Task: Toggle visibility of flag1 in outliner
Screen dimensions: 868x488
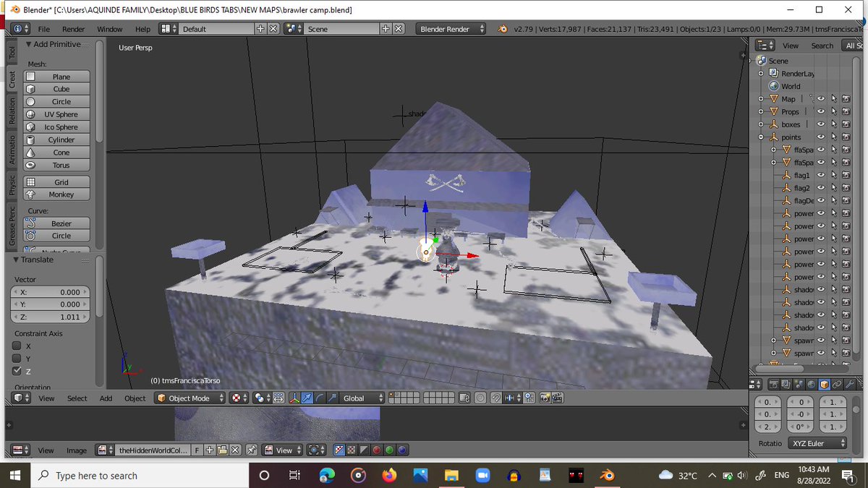Action: click(821, 175)
